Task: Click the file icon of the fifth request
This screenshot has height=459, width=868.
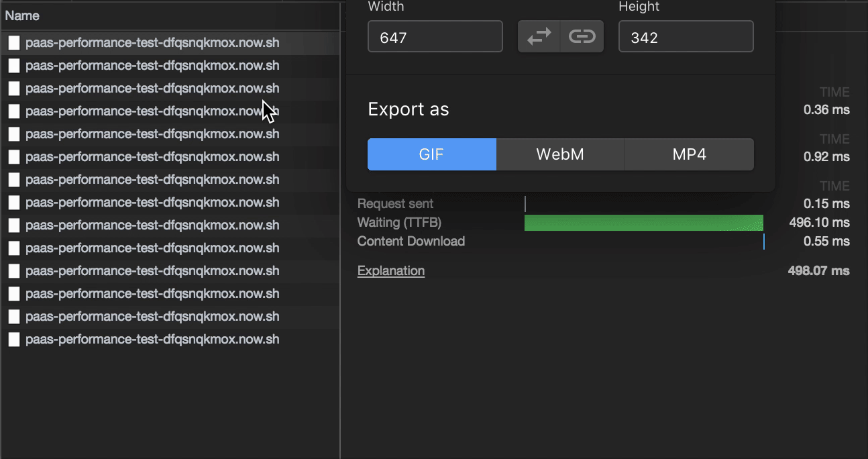Action: (14, 134)
